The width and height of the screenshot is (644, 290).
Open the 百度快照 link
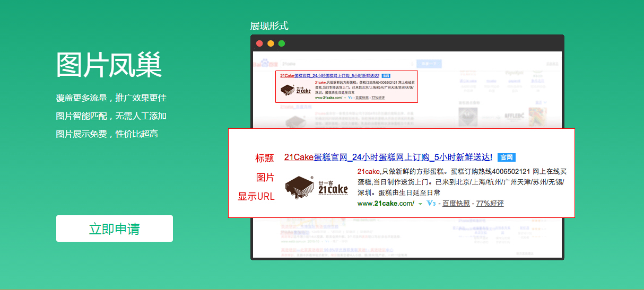click(x=456, y=204)
